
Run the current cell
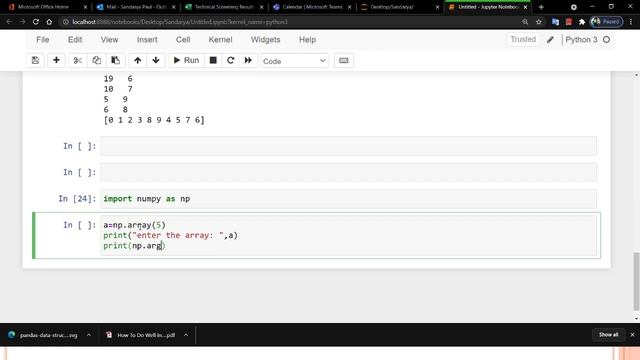pyautogui.click(x=186, y=60)
